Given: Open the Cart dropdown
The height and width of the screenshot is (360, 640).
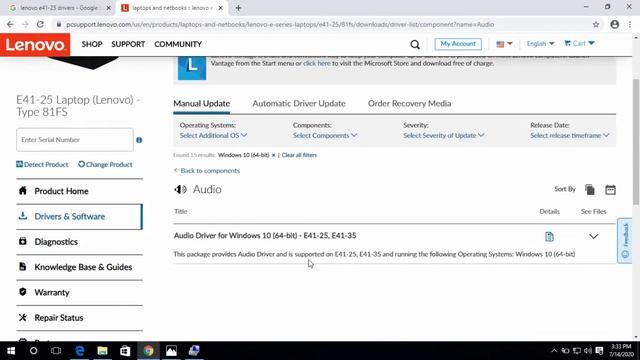Looking at the screenshot, I should pyautogui.click(x=579, y=43).
